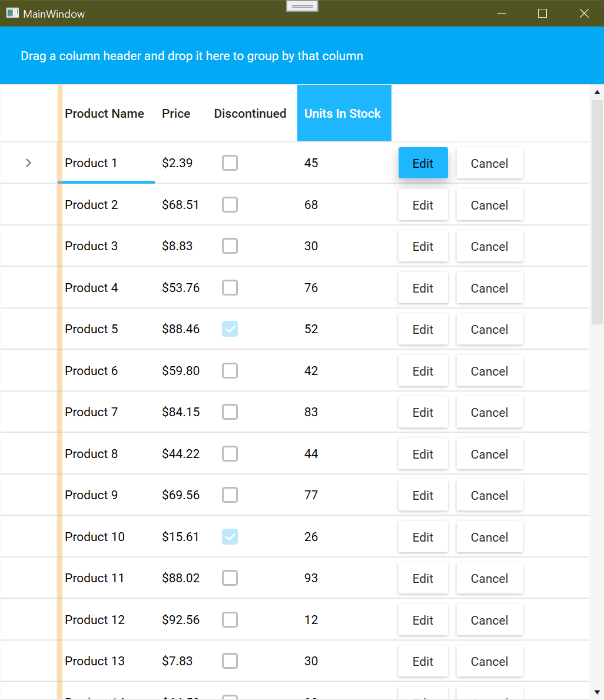Uncheck Discontinued for Product 5
This screenshot has width=604, height=700.
click(230, 329)
